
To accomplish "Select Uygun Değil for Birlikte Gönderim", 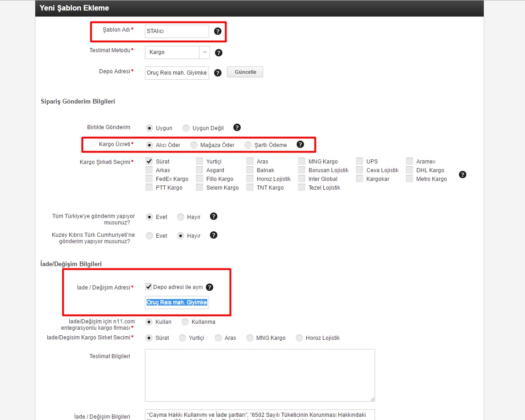I will pyautogui.click(x=186, y=128).
